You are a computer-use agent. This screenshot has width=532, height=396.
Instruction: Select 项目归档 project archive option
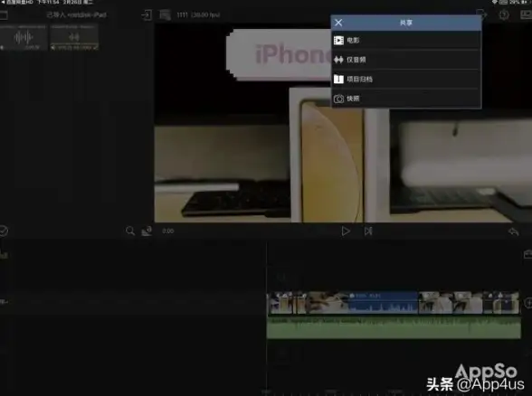tap(406, 80)
